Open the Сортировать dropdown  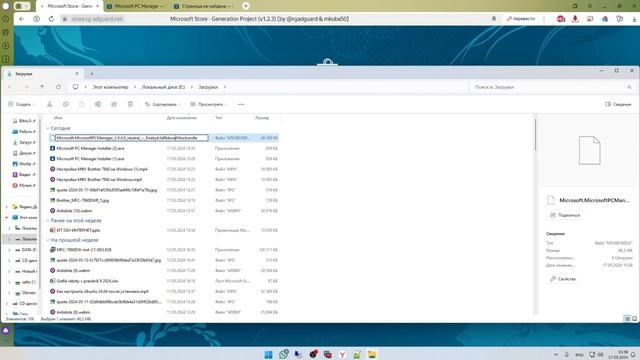(x=162, y=104)
